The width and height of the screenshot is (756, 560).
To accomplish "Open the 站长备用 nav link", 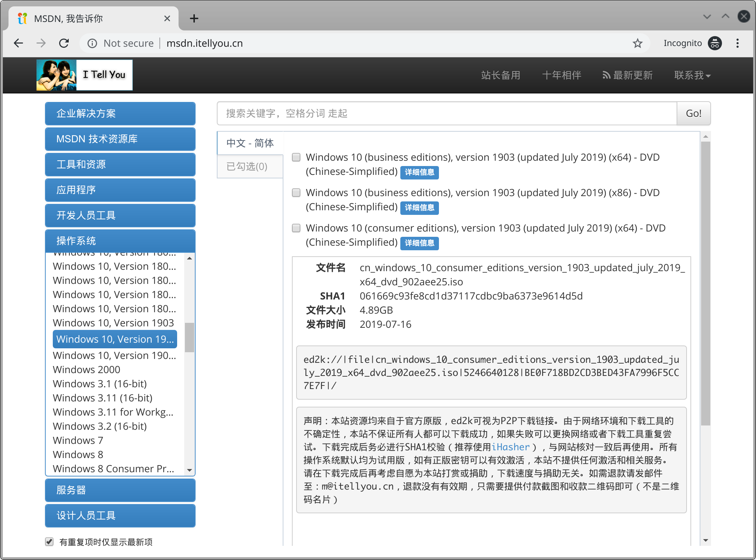I will (x=501, y=75).
